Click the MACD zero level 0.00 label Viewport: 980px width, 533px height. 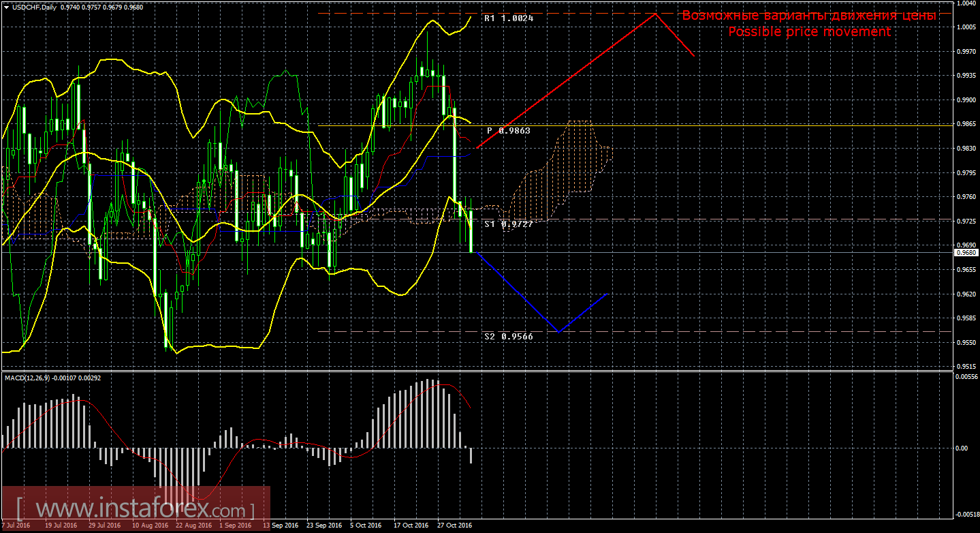click(x=961, y=448)
